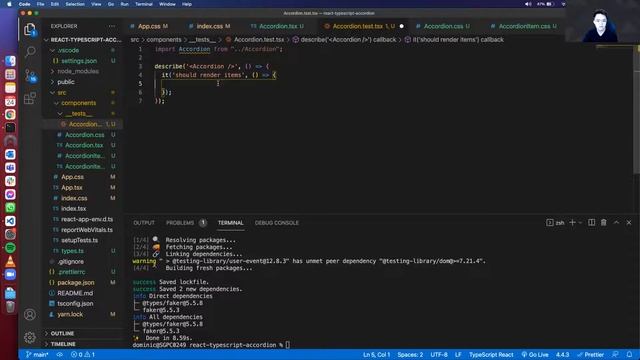Open Slack from the dock
The width and height of the screenshot is (640, 360).
[10, 181]
